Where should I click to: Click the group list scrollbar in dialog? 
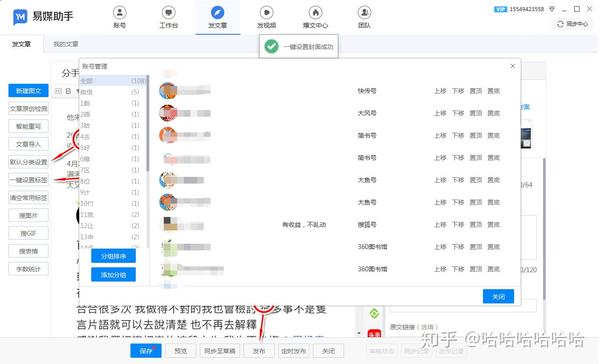(x=148, y=123)
